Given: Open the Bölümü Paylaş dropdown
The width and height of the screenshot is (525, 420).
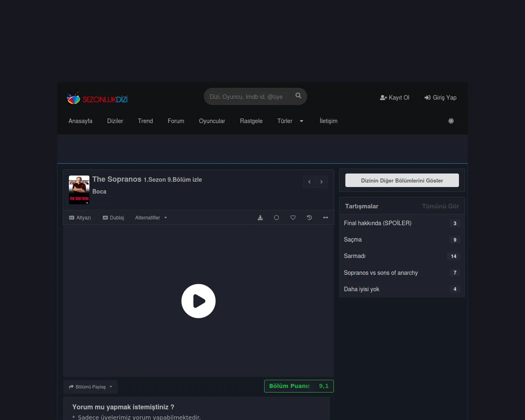Looking at the screenshot, I should (x=90, y=387).
